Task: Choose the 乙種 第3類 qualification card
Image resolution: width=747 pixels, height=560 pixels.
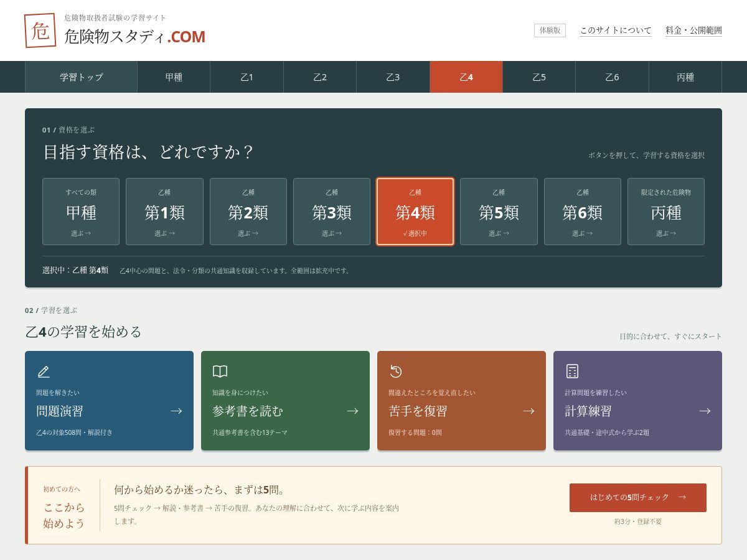Action: 332,212
